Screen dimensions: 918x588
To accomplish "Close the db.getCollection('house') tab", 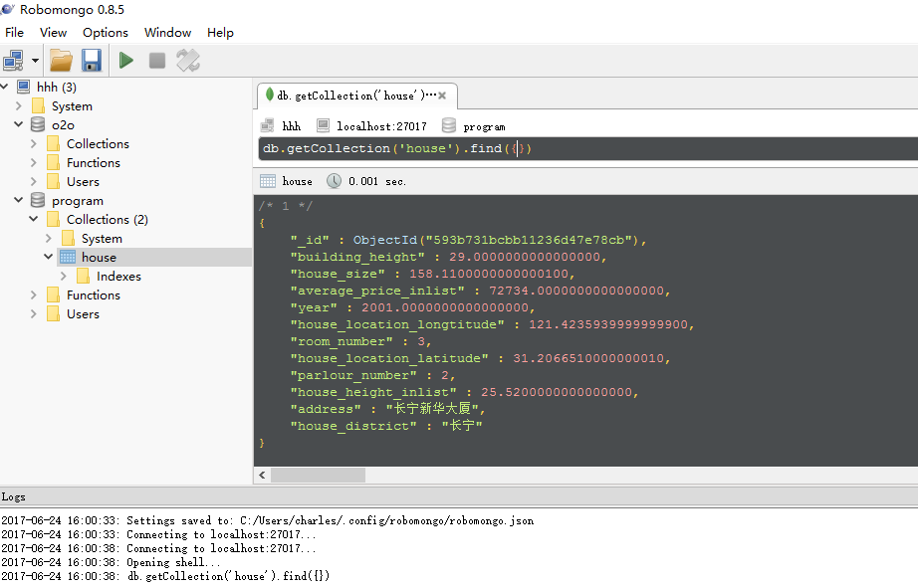I will [x=442, y=96].
